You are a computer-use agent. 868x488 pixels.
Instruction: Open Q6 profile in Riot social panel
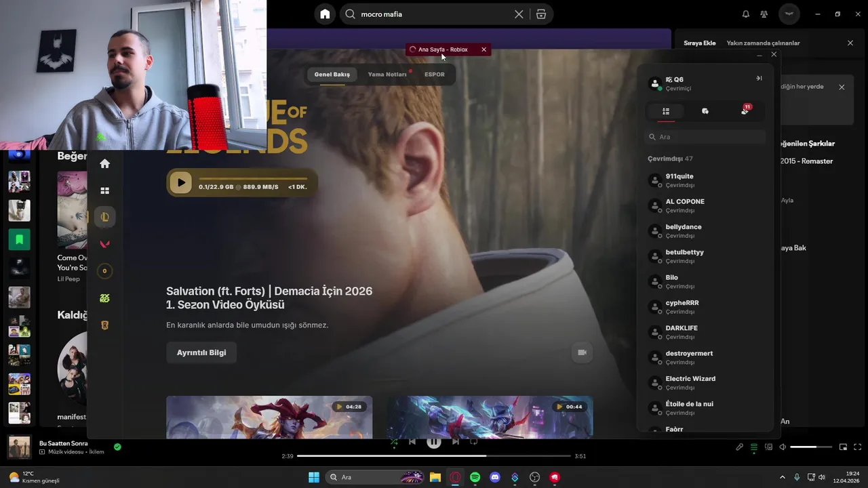coord(671,83)
